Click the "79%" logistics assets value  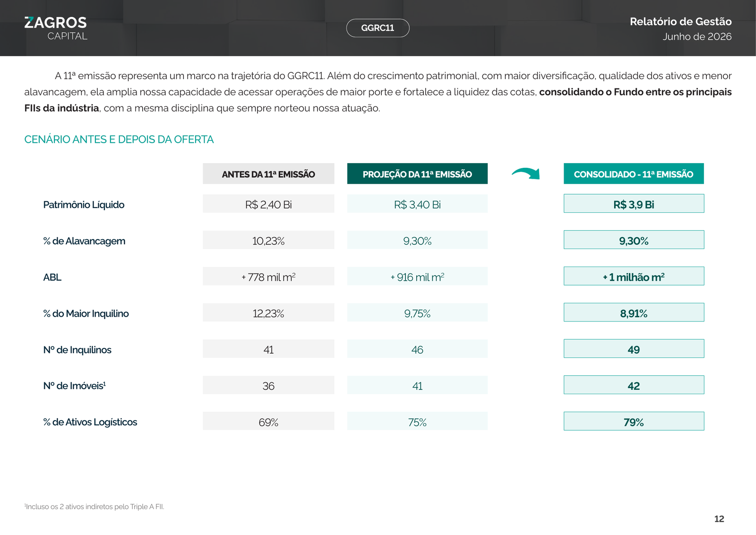[634, 422]
